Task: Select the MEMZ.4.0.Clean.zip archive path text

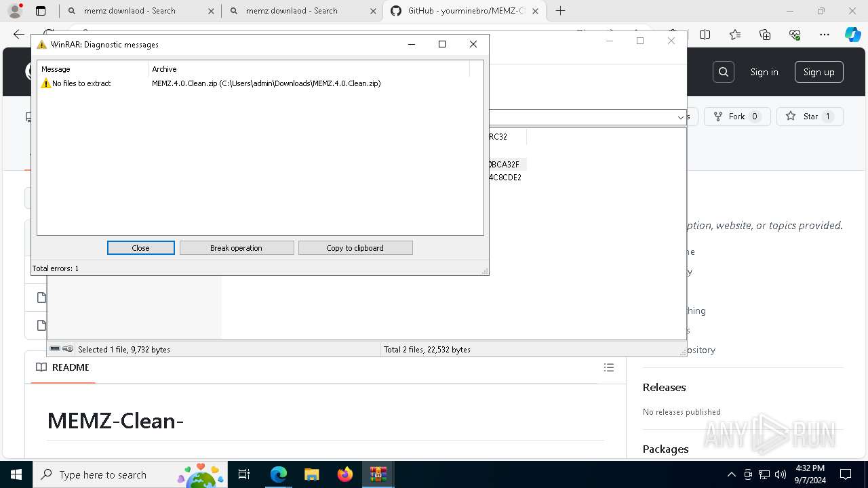Action: (267, 83)
